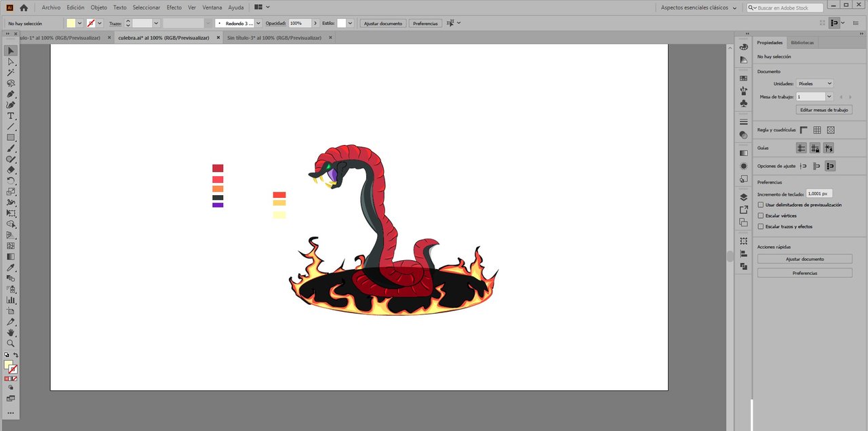Screen dimensions: 868x431
Task: Open the Align panel icon in dock
Action: click(x=744, y=254)
